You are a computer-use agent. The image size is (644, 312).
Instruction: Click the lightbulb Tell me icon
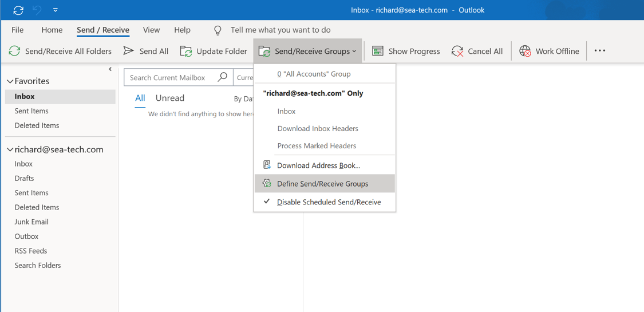[x=218, y=30]
